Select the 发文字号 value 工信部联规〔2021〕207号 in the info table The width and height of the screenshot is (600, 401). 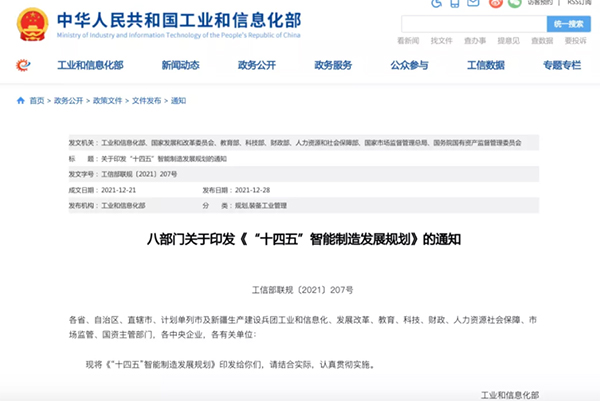click(139, 174)
